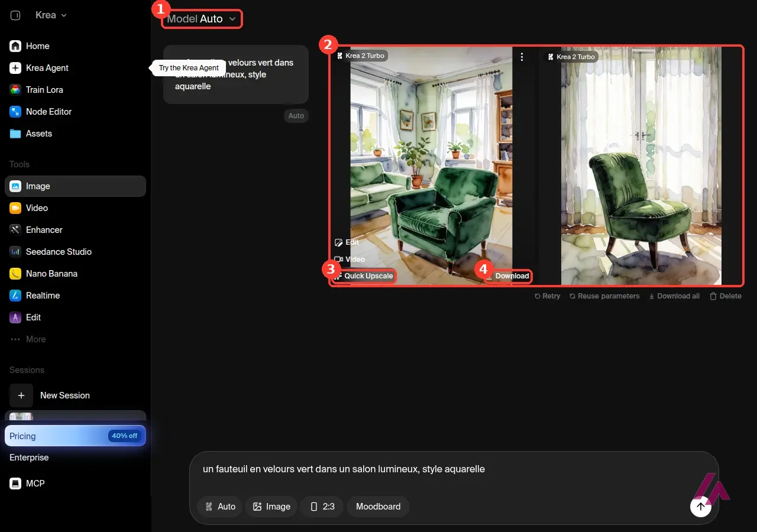The width and height of the screenshot is (757, 532).
Task: Click the Auto tag under the prompt bubble
Action: pyautogui.click(x=296, y=116)
